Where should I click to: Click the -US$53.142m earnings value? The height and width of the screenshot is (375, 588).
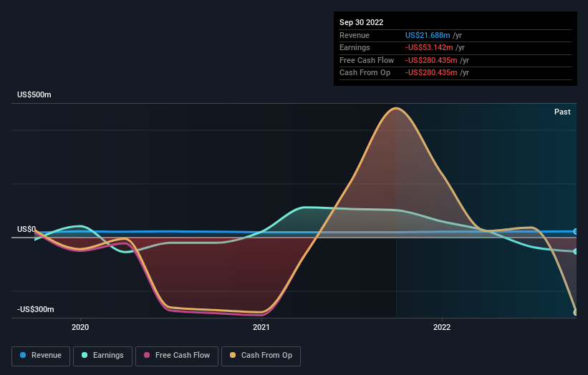(429, 47)
